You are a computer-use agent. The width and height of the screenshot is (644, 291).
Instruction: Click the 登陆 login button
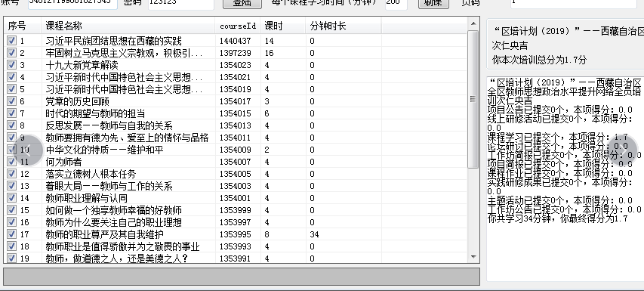point(242,3)
